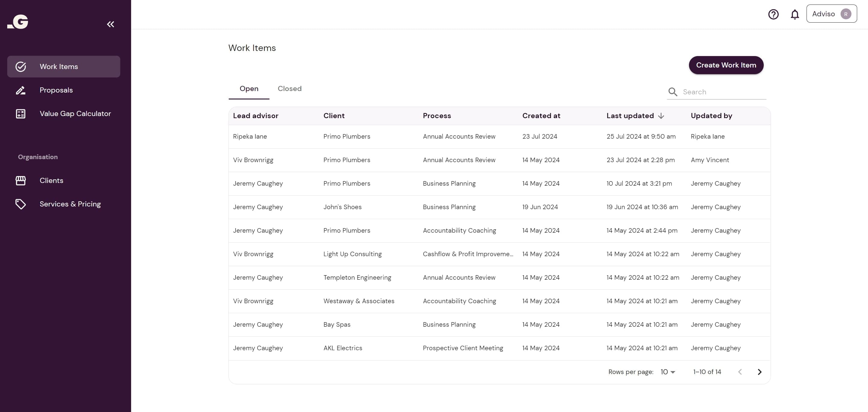This screenshot has width=868, height=412.
Task: Select the Open tab
Action: click(x=249, y=89)
